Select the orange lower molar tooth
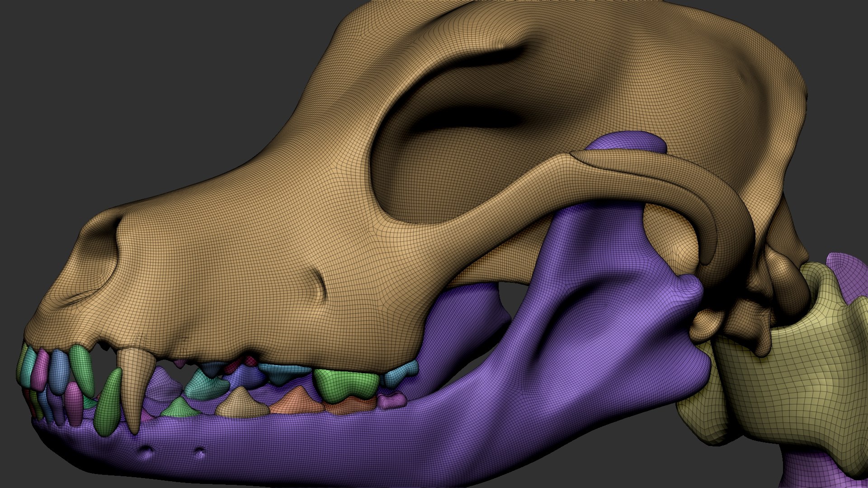The width and height of the screenshot is (868, 488). [x=296, y=401]
